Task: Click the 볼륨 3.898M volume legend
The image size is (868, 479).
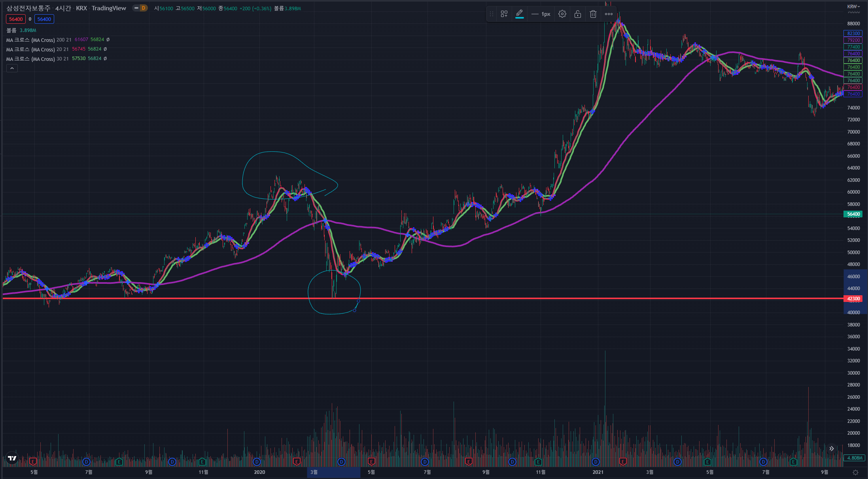Action: pos(21,30)
